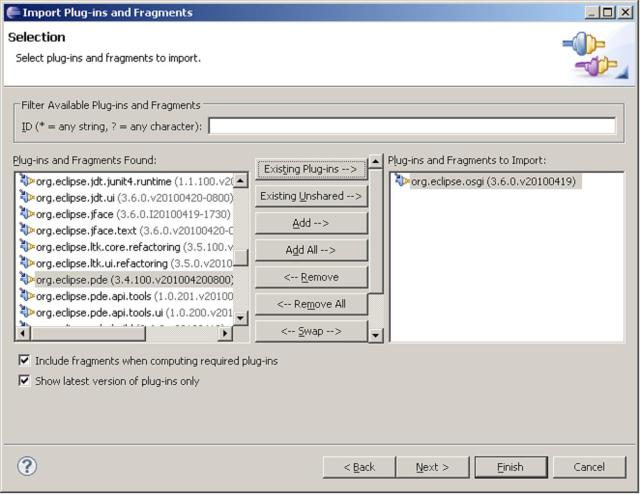The width and height of the screenshot is (640, 494).
Task: Click the Existing Unshared --> button
Action: pos(310,196)
